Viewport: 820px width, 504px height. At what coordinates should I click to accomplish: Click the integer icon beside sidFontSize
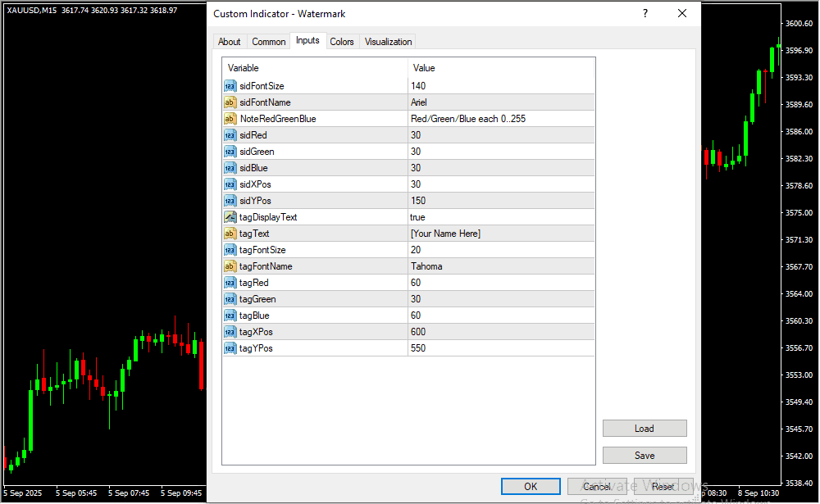pos(230,86)
